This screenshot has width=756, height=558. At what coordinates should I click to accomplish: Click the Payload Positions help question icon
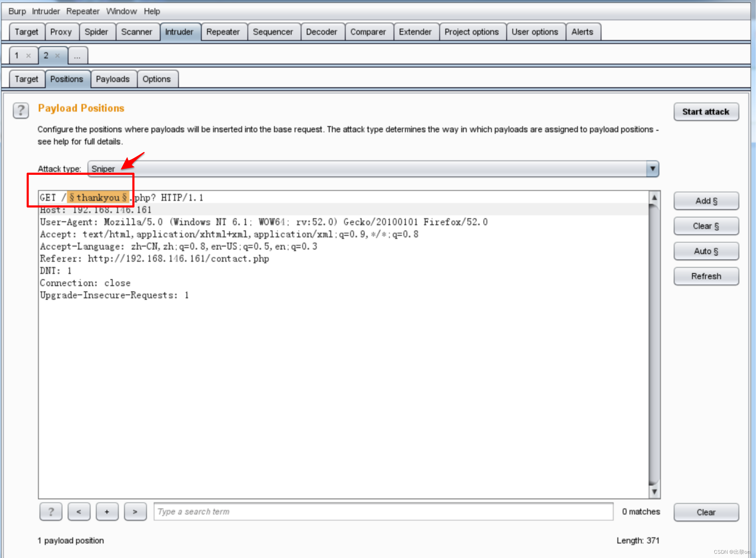(21, 111)
